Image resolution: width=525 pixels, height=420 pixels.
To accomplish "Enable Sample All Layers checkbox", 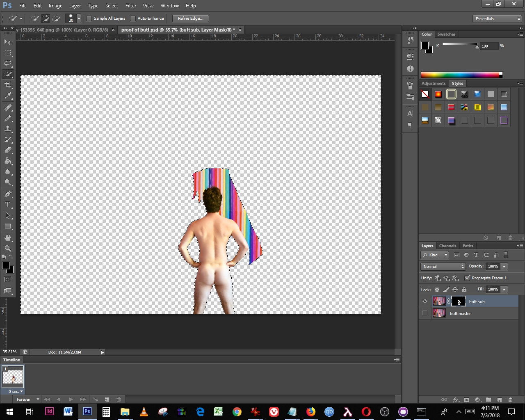I will pos(89,18).
